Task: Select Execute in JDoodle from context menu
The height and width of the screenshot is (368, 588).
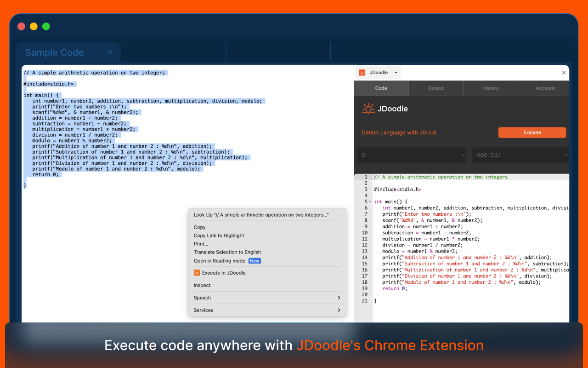Action: tap(224, 273)
